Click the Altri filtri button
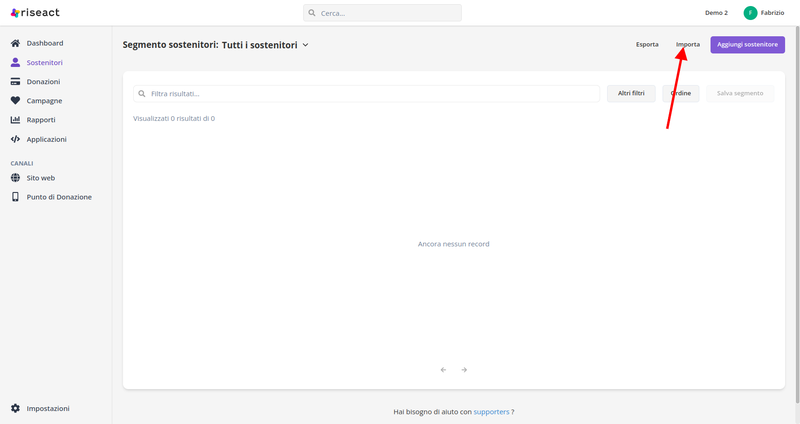 (x=631, y=93)
